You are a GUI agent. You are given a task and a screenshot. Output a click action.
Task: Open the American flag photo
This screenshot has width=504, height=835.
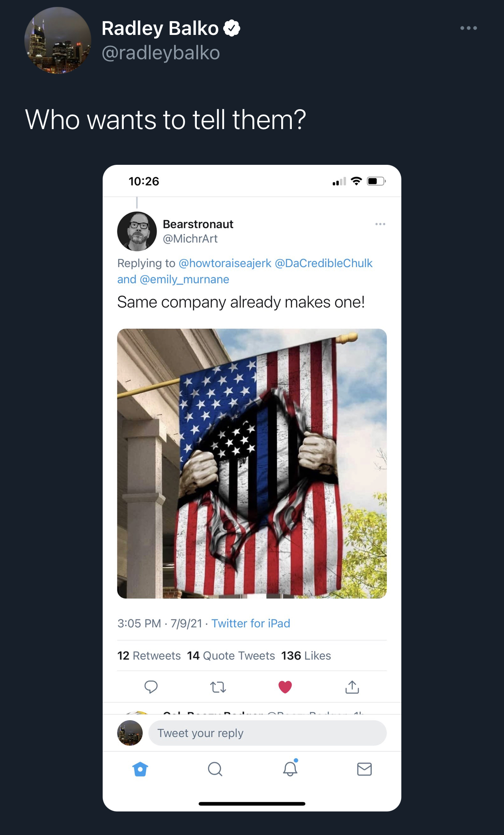click(x=252, y=463)
